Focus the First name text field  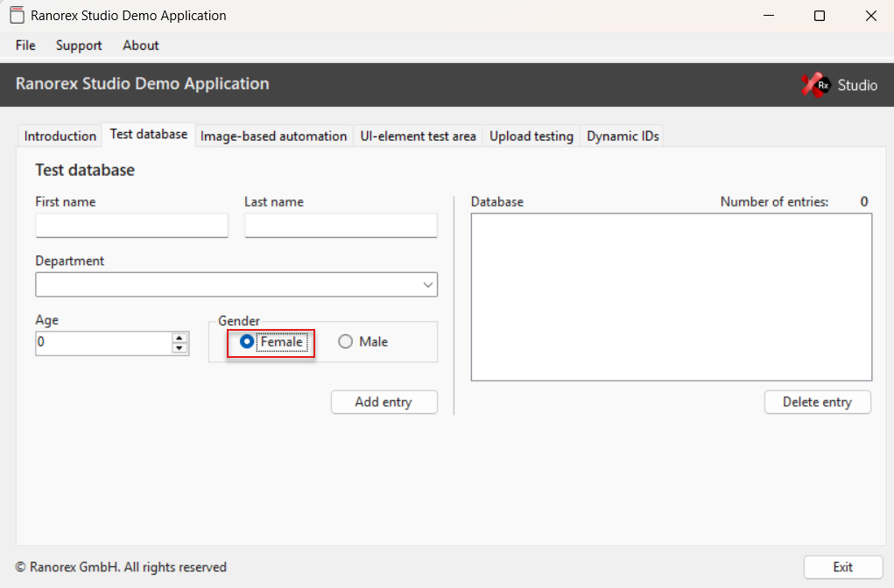131,226
